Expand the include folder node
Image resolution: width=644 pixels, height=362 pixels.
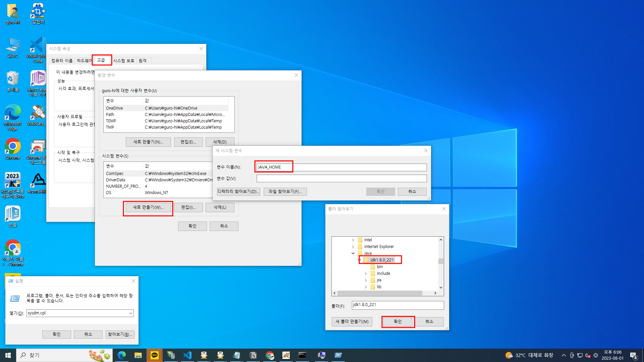(x=366, y=274)
